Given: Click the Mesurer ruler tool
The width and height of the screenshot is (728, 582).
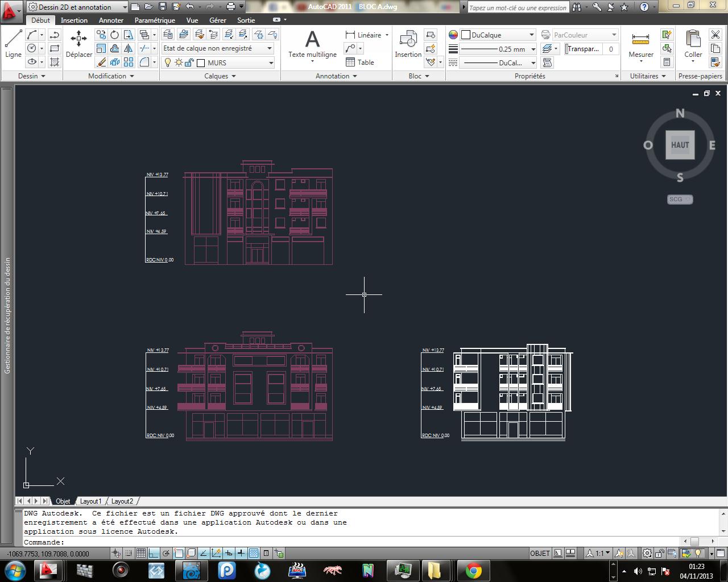Looking at the screenshot, I should (x=640, y=44).
